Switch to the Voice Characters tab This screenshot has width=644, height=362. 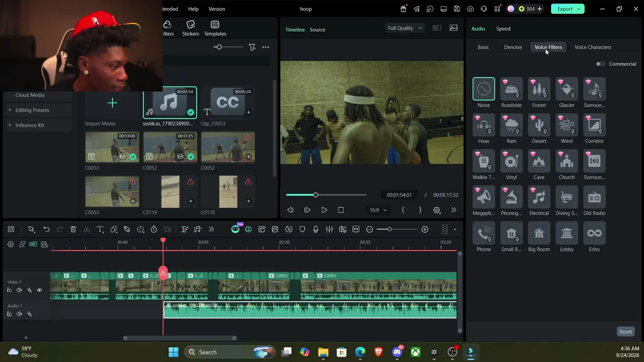pos(593,47)
